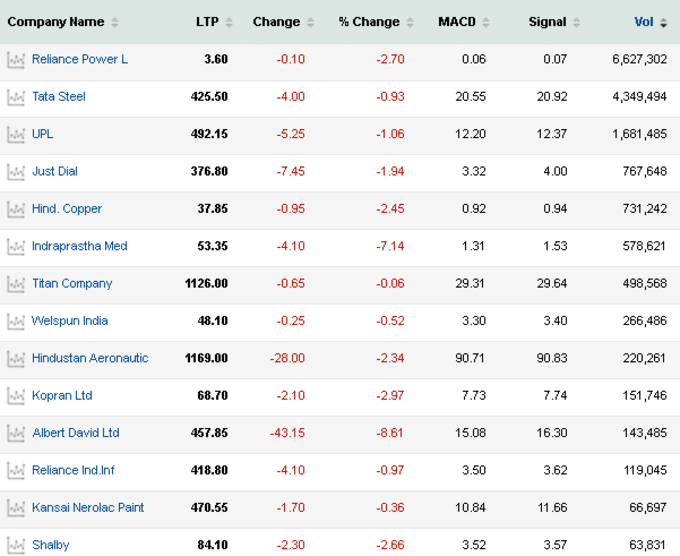Open chart icon for Reliance Power L
This screenshot has height=556, width=680.
(x=16, y=60)
